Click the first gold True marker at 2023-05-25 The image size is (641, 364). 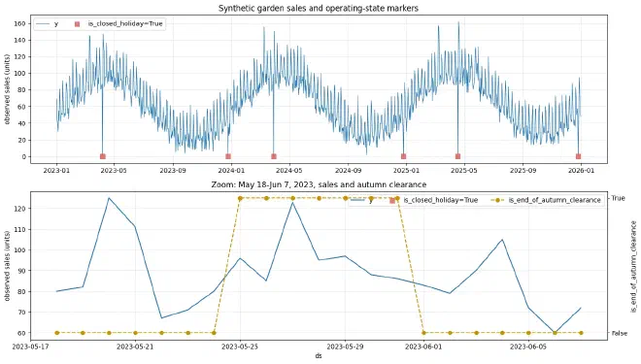tap(241, 198)
